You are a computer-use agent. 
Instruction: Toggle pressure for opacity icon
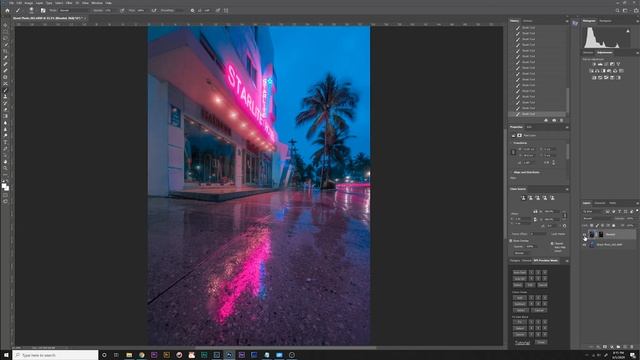(122, 11)
